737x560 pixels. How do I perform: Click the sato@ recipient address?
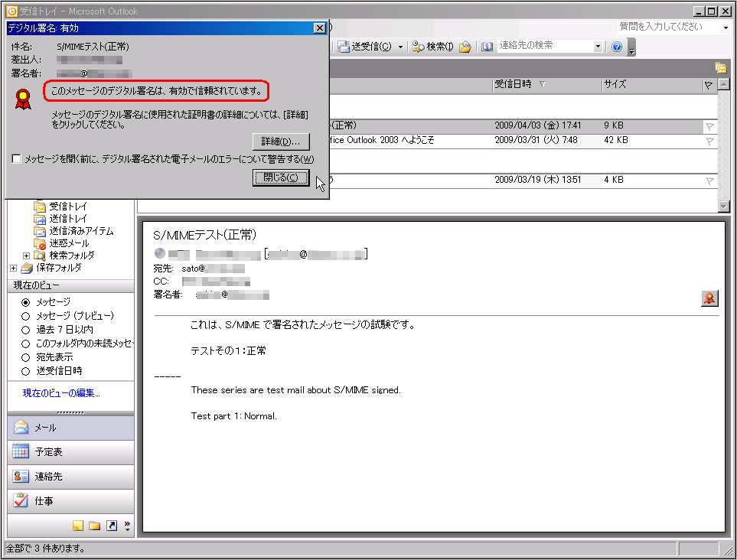click(x=213, y=269)
